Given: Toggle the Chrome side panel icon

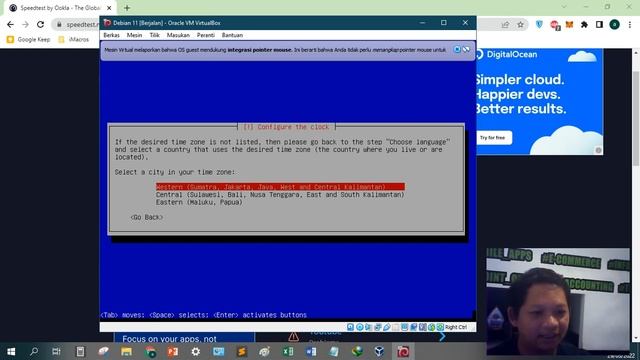Looking at the screenshot, I should pos(599,24).
